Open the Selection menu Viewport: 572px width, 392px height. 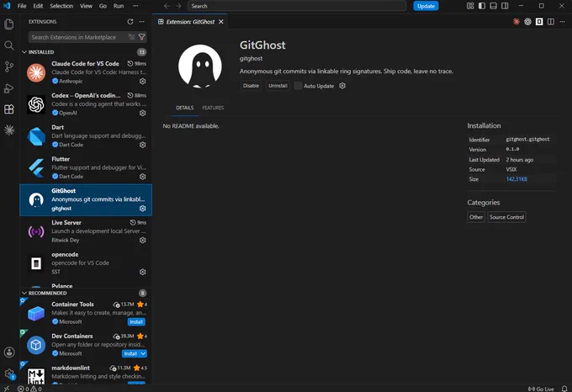(x=61, y=6)
